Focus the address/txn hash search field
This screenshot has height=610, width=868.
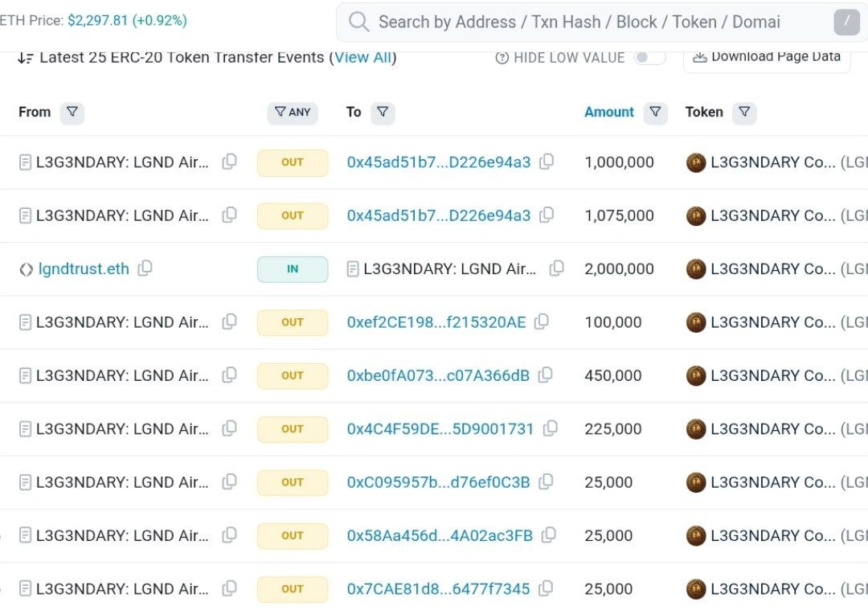[x=604, y=23]
